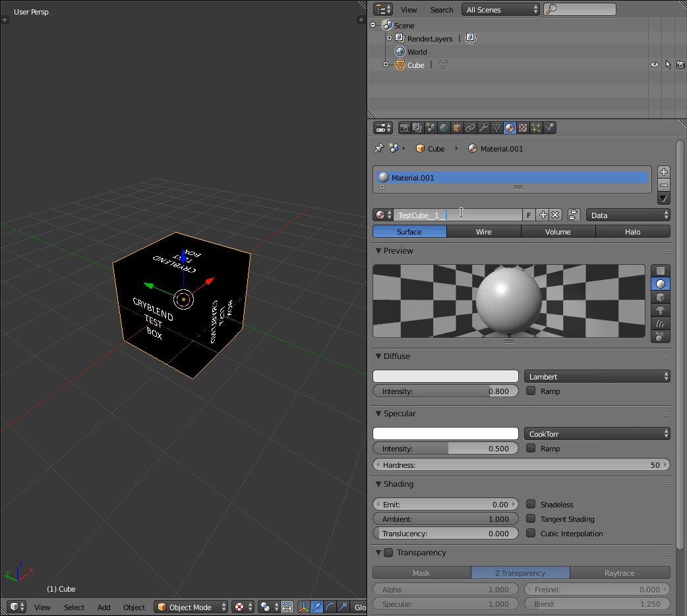Open the Texture properties tab checker icon

tap(523, 128)
